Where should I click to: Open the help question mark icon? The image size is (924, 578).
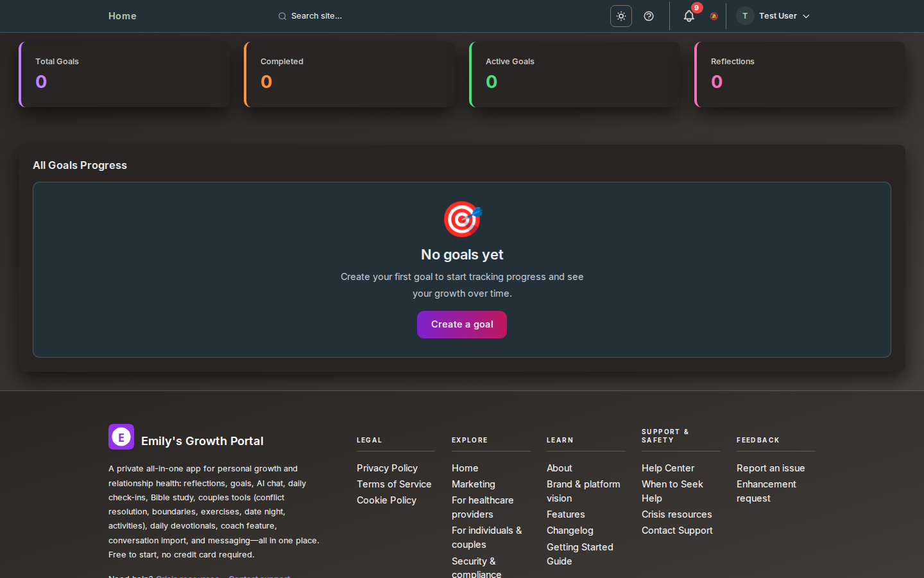pos(649,16)
